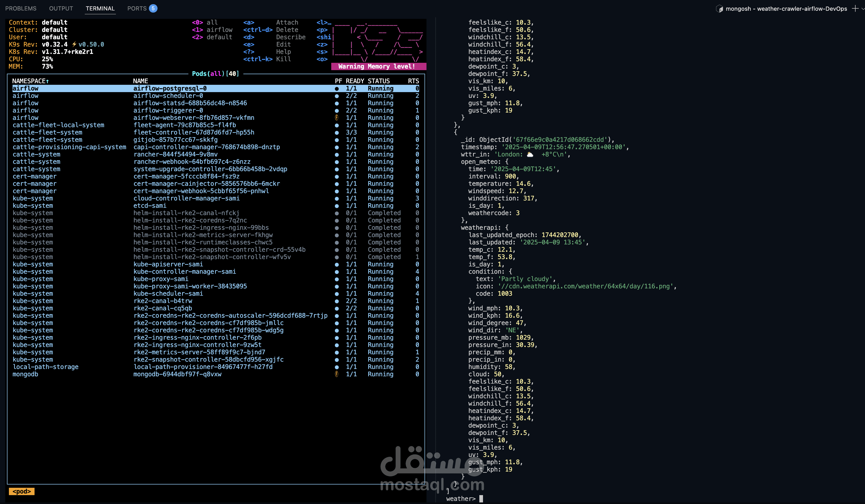Click the 'Partly cloudy' condition text

pyautogui.click(x=525, y=279)
